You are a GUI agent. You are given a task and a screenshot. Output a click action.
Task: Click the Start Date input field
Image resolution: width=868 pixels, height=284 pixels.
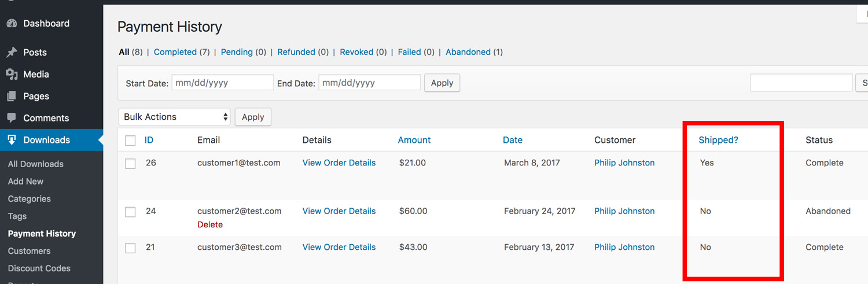tap(223, 83)
